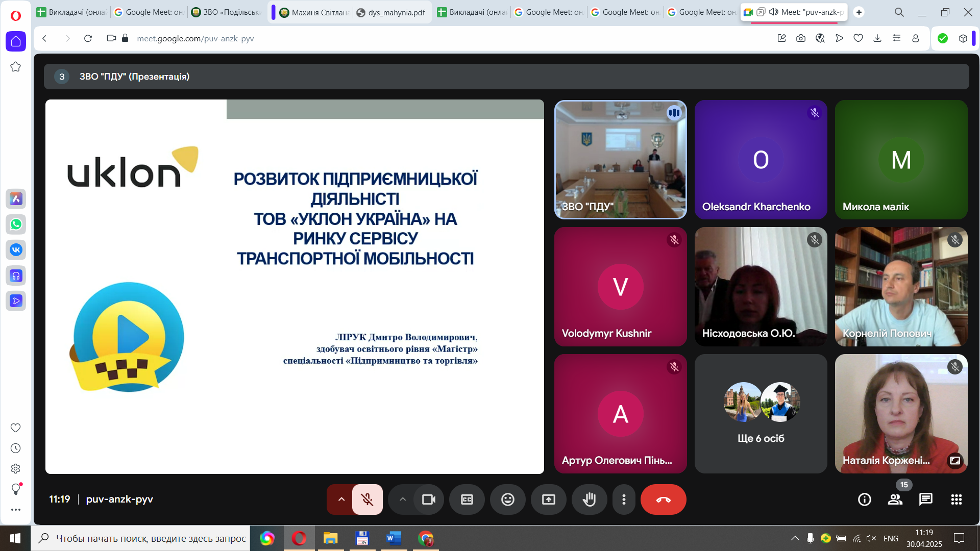Screen dimensions: 980x551
Task: Raise hand in the meeting
Action: [x=589, y=499]
